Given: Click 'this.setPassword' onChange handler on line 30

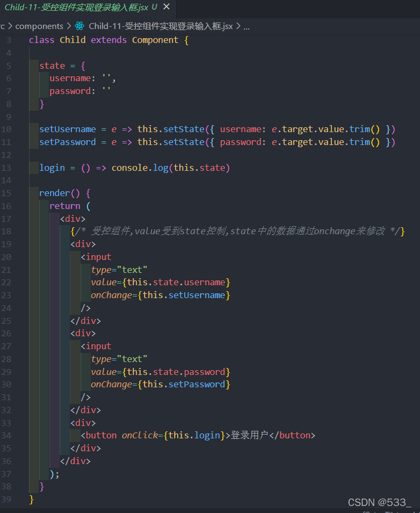Looking at the screenshot, I should (x=184, y=385).
